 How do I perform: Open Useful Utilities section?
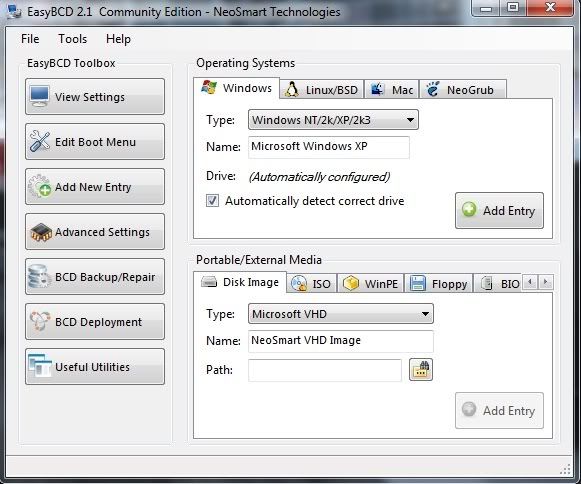click(x=95, y=367)
